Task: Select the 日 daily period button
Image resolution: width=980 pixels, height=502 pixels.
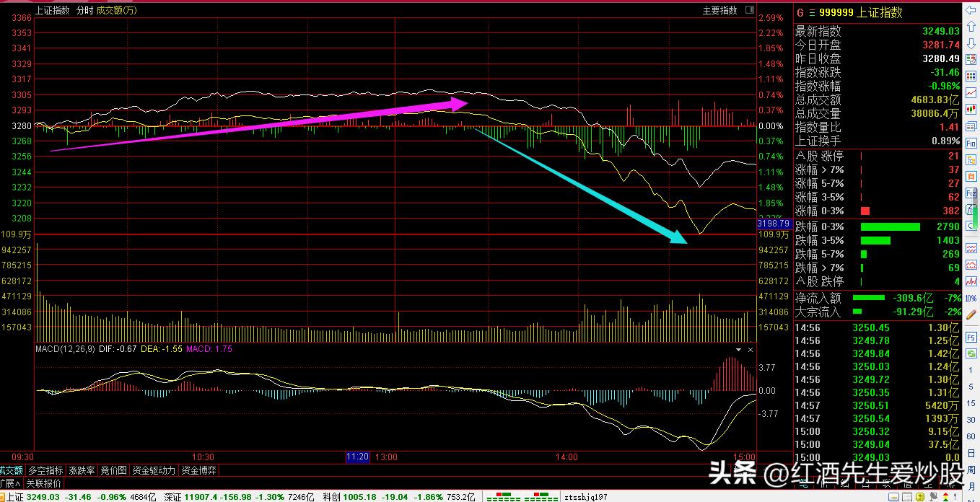Action: 970,453
